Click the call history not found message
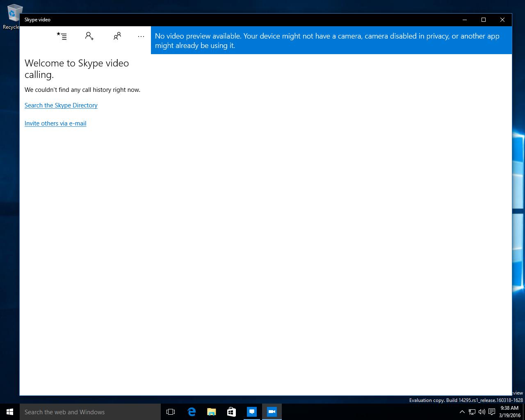The height and width of the screenshot is (420, 525). pyautogui.click(x=82, y=90)
